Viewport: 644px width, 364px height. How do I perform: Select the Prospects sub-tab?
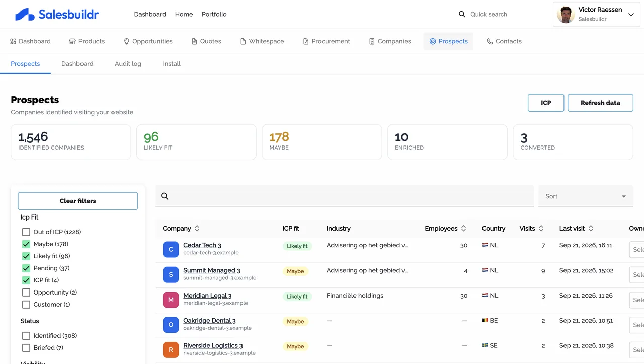pyautogui.click(x=25, y=64)
